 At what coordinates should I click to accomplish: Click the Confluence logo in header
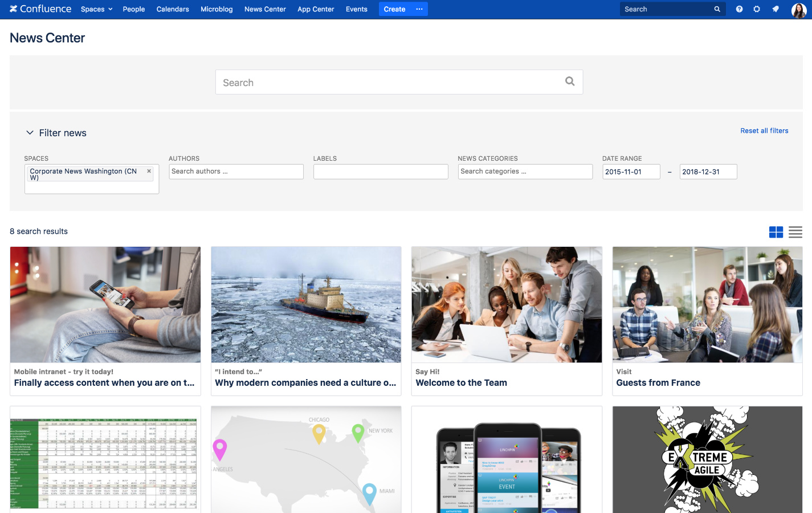(x=40, y=9)
